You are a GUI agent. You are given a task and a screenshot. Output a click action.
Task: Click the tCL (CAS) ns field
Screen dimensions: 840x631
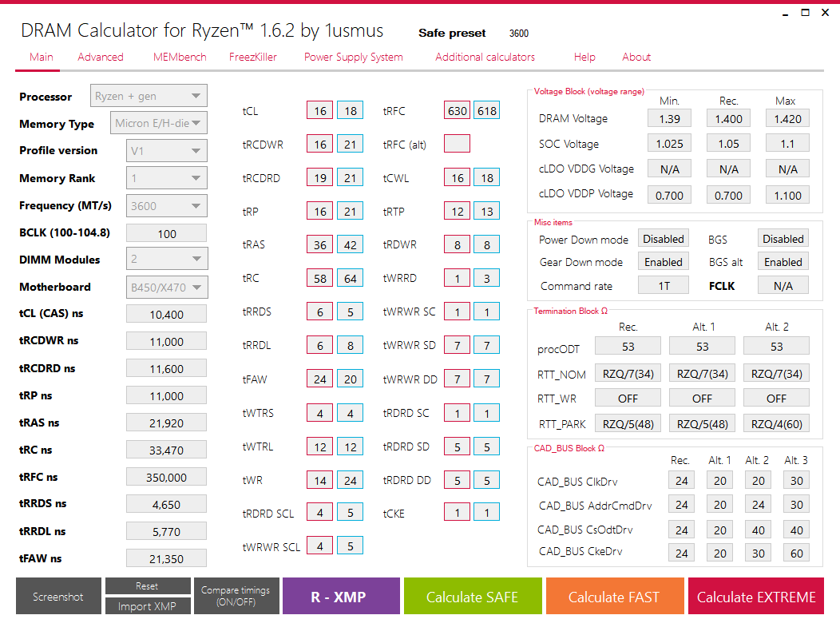coord(167,314)
